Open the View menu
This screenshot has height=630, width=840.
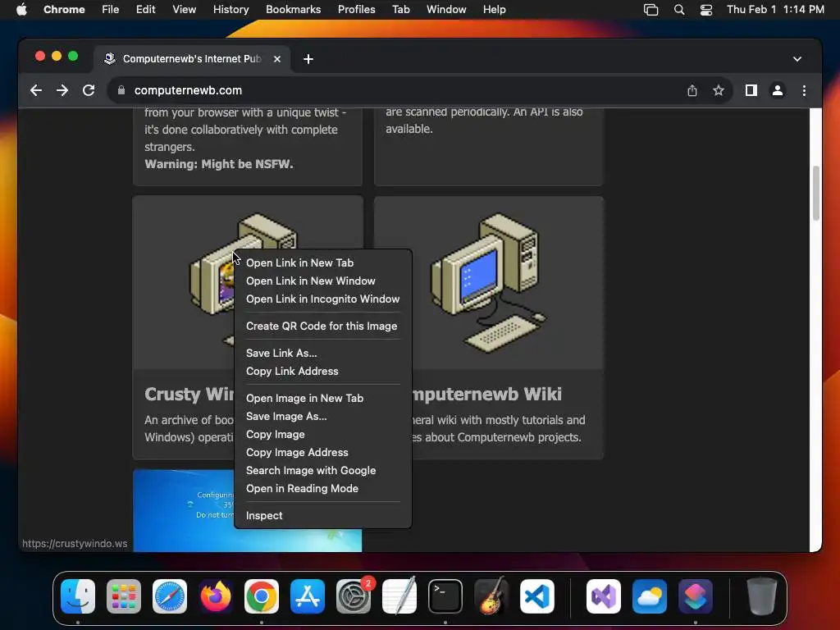184,10
